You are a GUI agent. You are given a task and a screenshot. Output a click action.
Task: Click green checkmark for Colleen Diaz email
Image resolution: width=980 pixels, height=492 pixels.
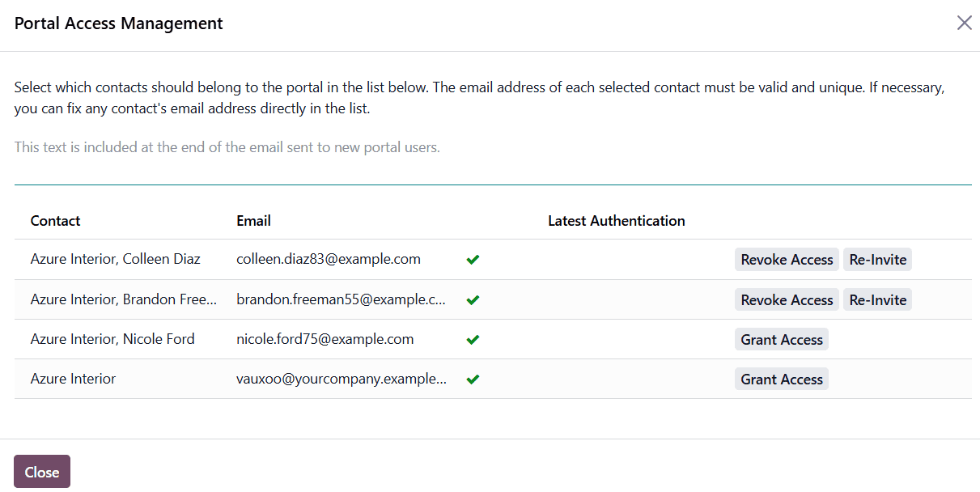click(473, 260)
